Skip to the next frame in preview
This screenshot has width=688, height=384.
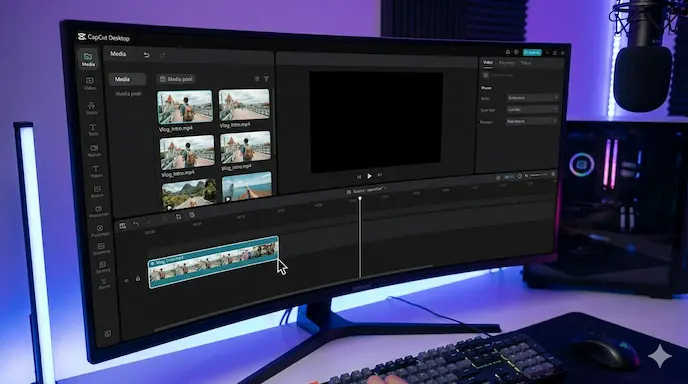[x=380, y=175]
